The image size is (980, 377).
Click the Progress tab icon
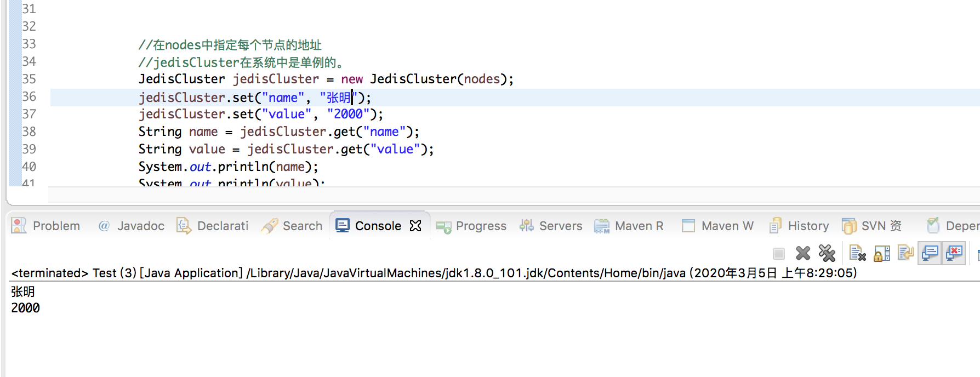coord(444,226)
